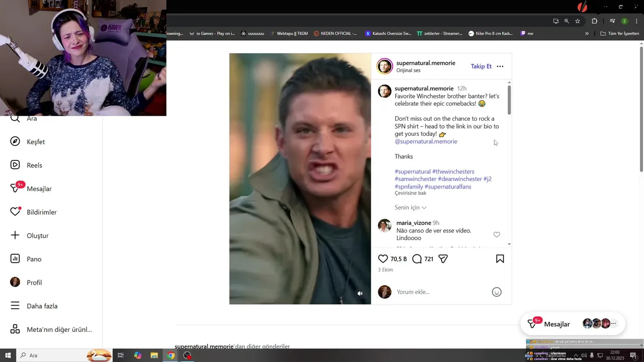The image size is (644, 362).
Task: Expand hidden bookmarks chevron
Action: point(587,34)
